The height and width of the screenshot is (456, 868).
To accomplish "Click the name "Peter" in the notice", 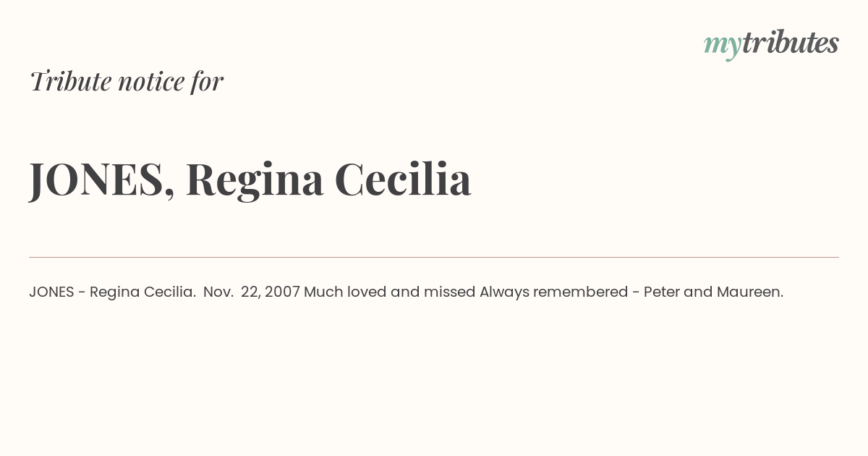I will pyautogui.click(x=661, y=292).
